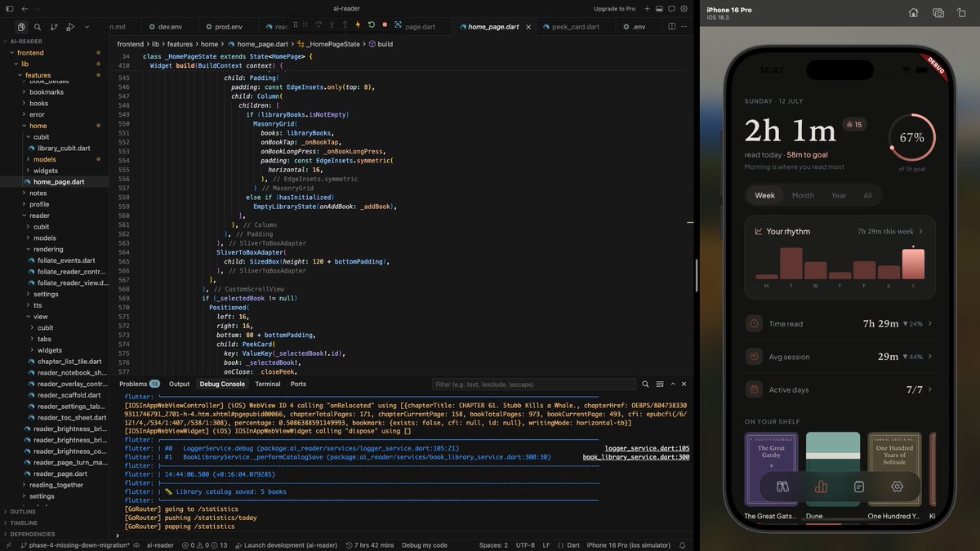Click Launch development in status bar
The width and height of the screenshot is (980, 551).
click(x=286, y=545)
